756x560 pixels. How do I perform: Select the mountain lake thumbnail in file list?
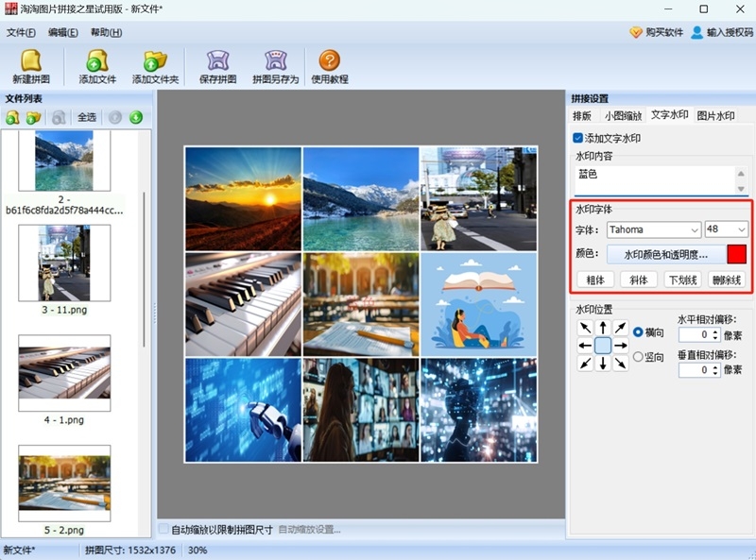click(64, 161)
